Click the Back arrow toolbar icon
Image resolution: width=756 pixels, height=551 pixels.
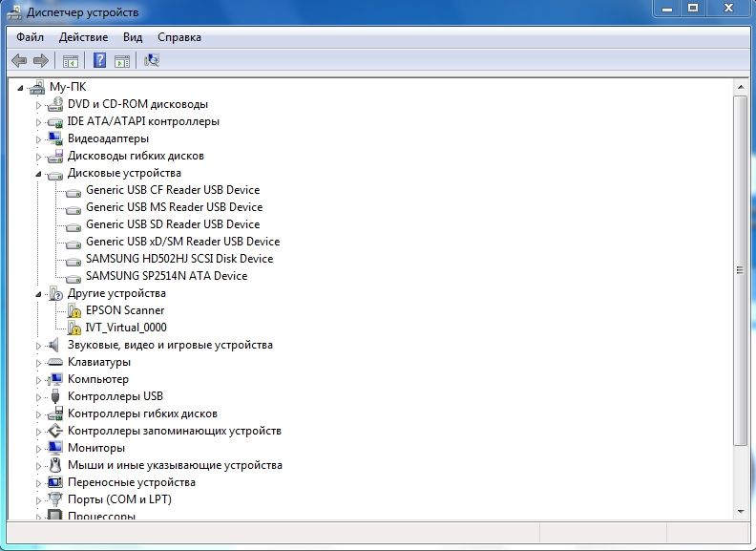point(19,61)
